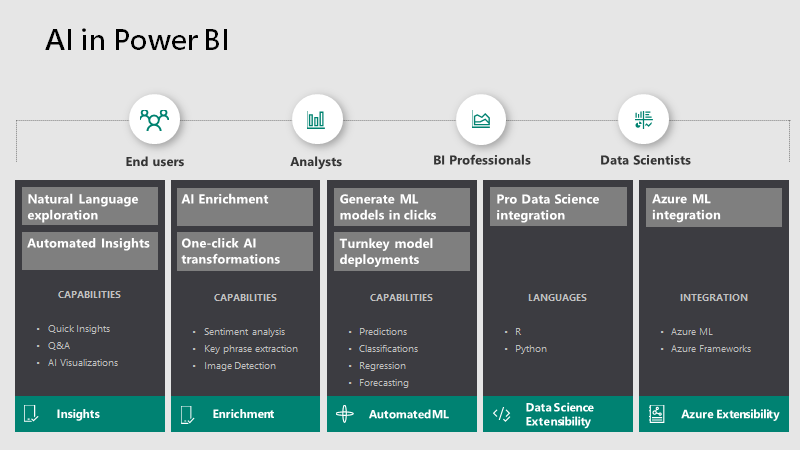Screen dimensions: 800x450
Task: Click CAPABILITIES heading in Insights column
Action: point(89,294)
